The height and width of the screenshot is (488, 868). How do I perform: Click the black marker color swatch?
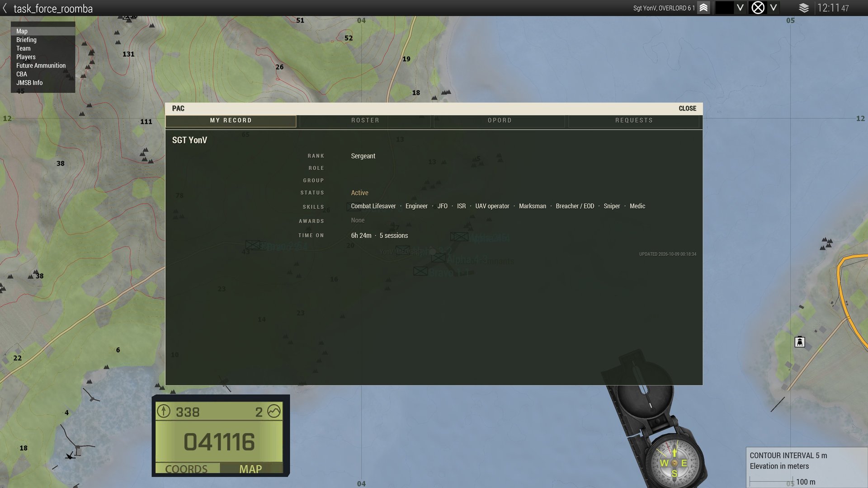724,8
